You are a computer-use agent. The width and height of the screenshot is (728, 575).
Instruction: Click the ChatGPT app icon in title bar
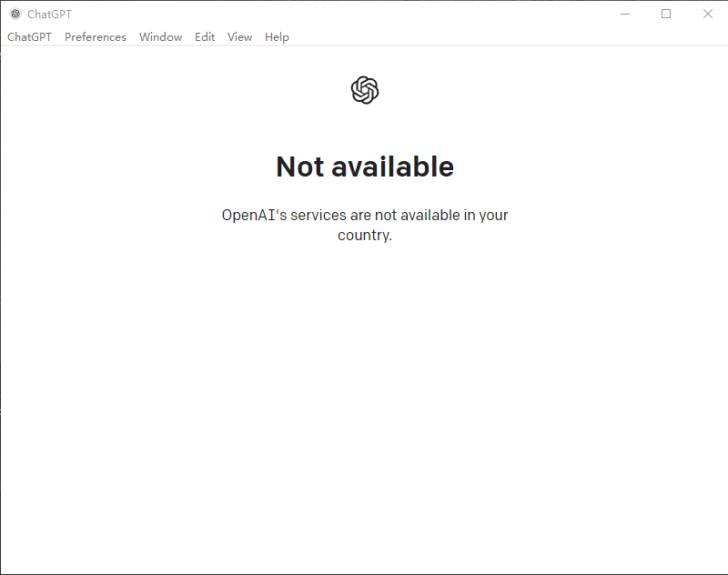(x=15, y=14)
